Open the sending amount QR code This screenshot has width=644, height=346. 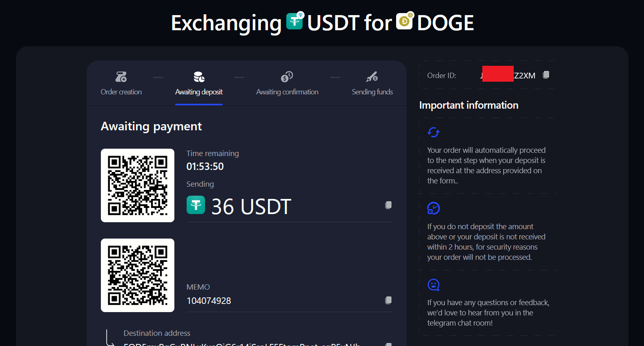coord(138,185)
